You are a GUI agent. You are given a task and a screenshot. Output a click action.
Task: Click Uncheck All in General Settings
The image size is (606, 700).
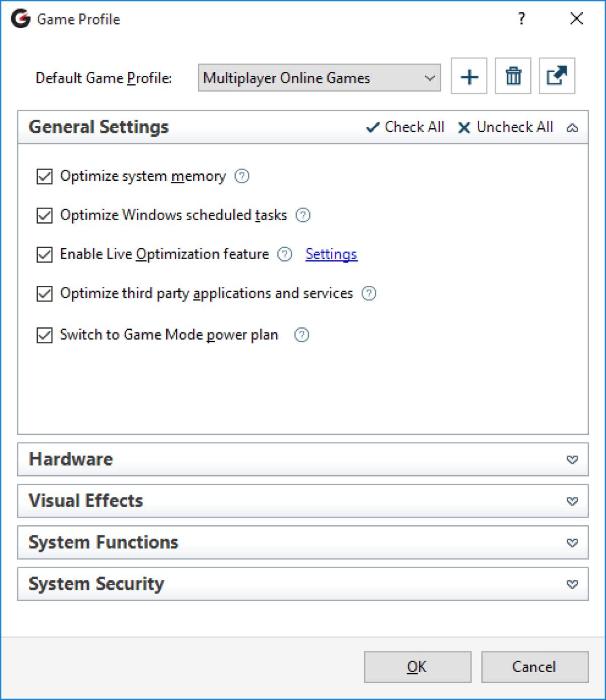pyautogui.click(x=506, y=127)
